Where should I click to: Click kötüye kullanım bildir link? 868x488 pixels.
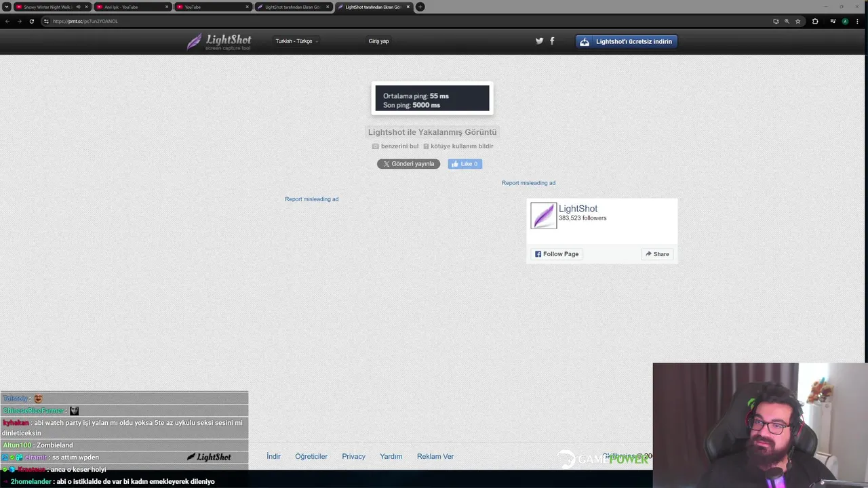[458, 146]
